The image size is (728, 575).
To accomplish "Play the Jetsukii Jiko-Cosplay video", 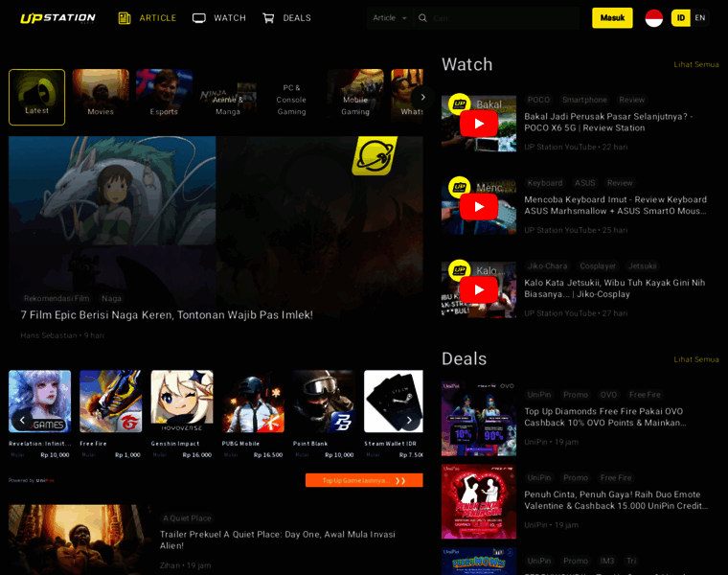I will pyautogui.click(x=479, y=289).
